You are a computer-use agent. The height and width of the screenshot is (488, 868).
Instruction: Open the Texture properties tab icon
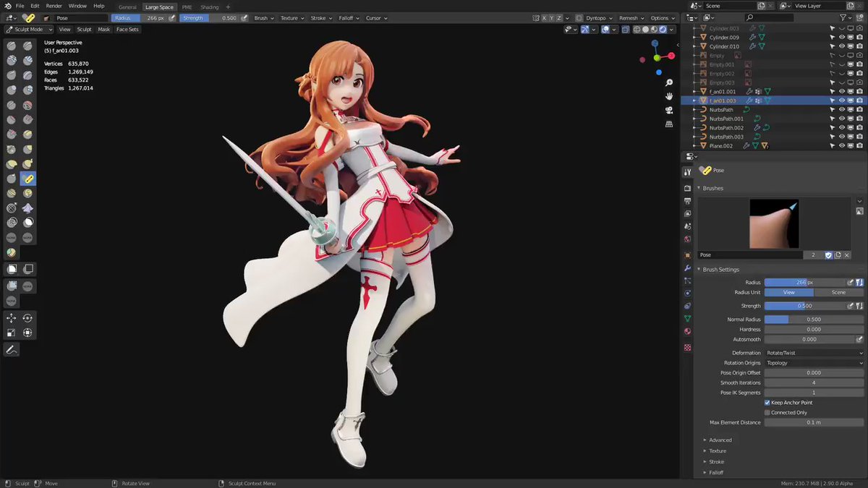tap(687, 347)
